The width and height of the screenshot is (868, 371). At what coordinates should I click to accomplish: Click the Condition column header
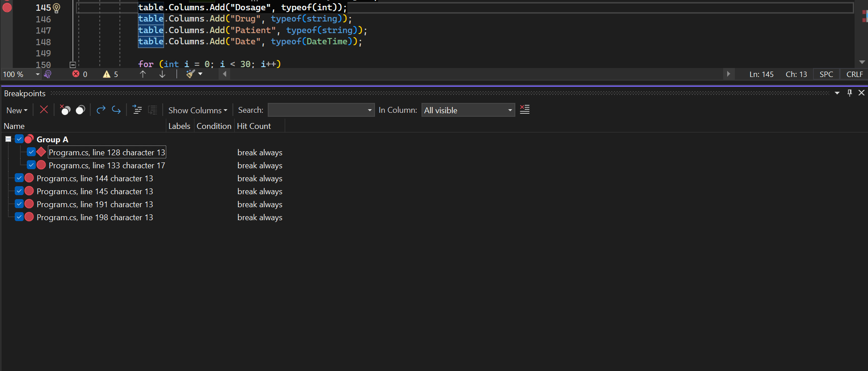[x=214, y=126]
